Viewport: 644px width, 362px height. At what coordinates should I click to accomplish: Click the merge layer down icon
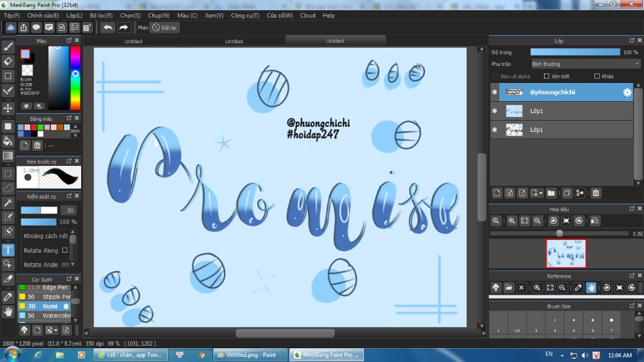point(579,193)
